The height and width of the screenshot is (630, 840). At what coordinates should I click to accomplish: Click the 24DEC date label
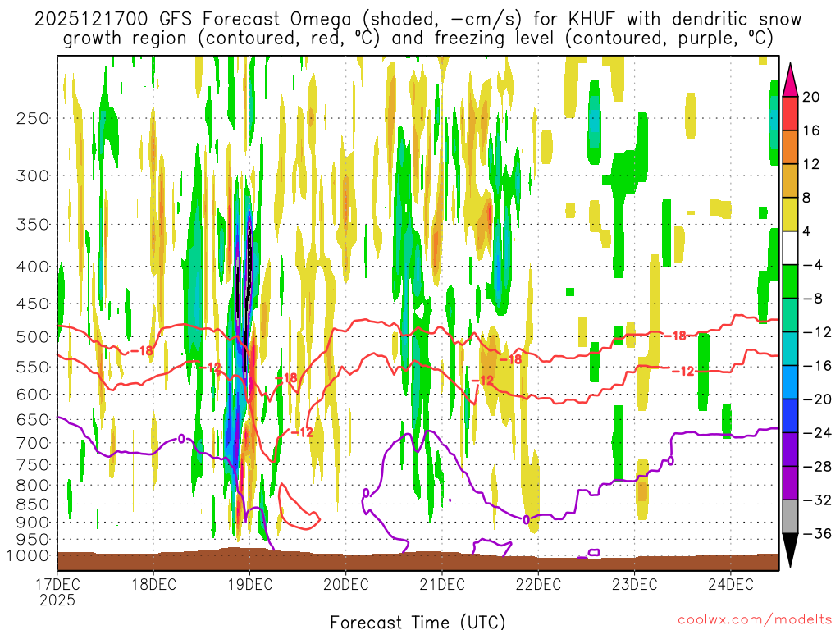coord(731,584)
